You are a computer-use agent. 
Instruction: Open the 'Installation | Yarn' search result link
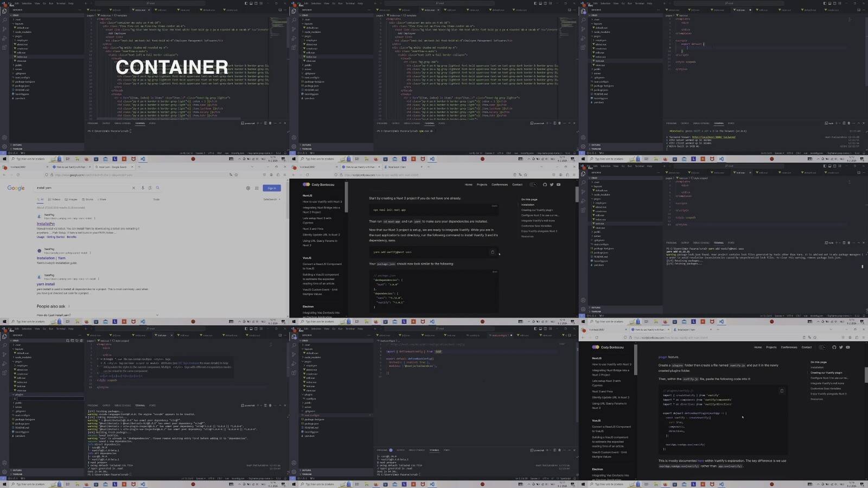51,258
